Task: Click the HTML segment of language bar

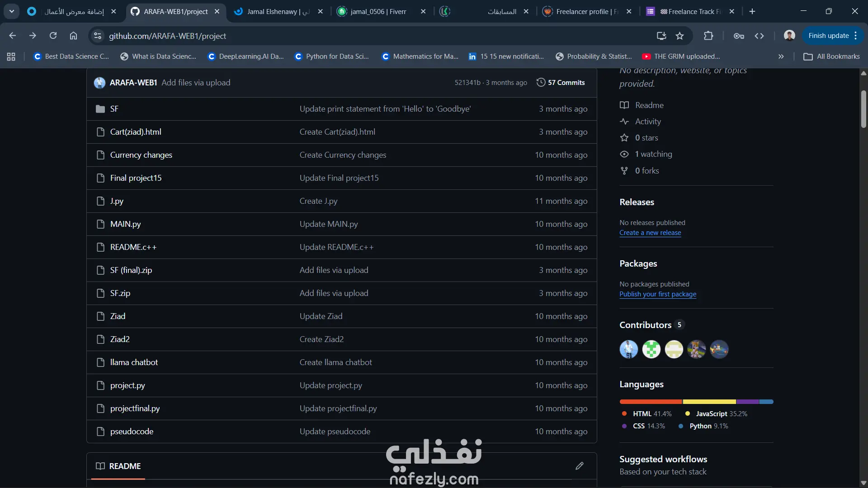Action: coord(651,402)
